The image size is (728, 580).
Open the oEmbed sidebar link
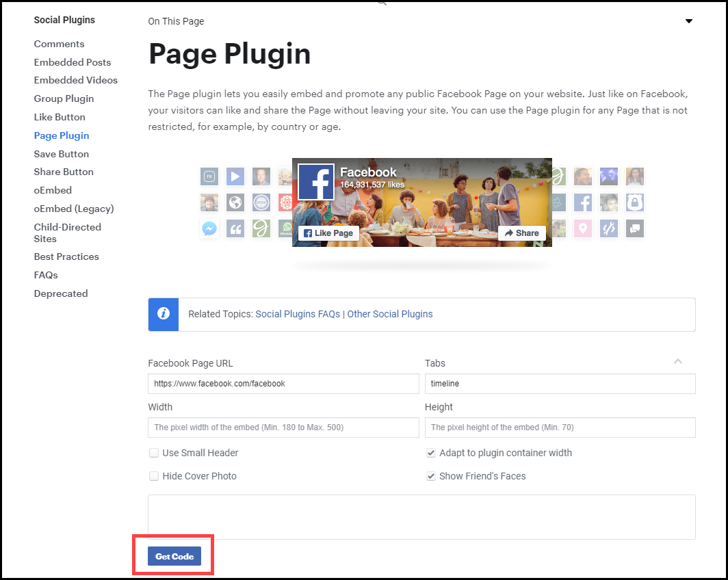point(53,190)
